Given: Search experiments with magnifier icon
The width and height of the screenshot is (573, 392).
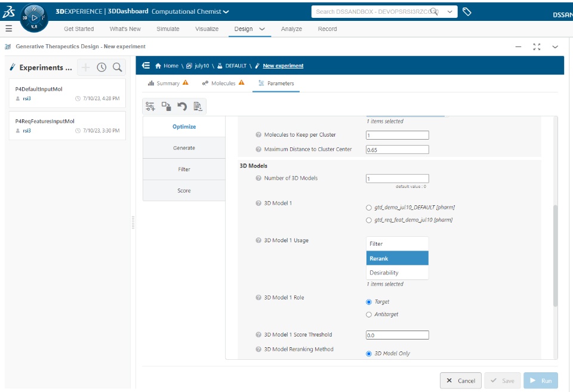Looking at the screenshot, I should [x=118, y=67].
